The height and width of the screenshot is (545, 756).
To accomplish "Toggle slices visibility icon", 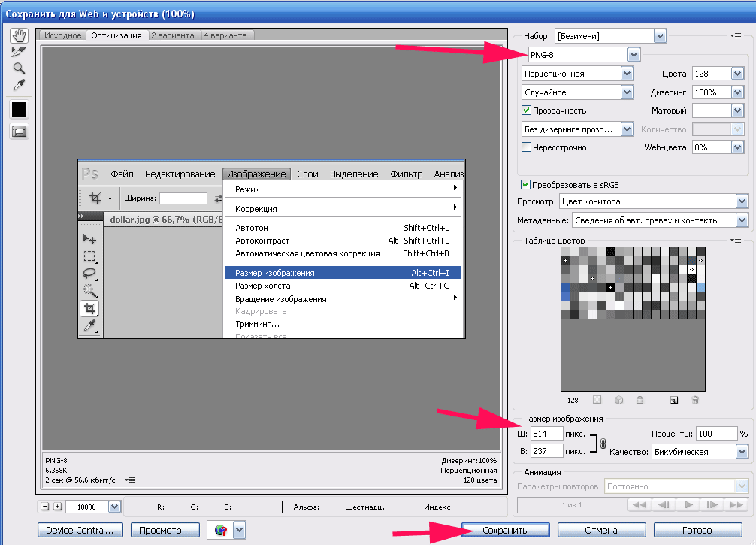I will [x=19, y=131].
